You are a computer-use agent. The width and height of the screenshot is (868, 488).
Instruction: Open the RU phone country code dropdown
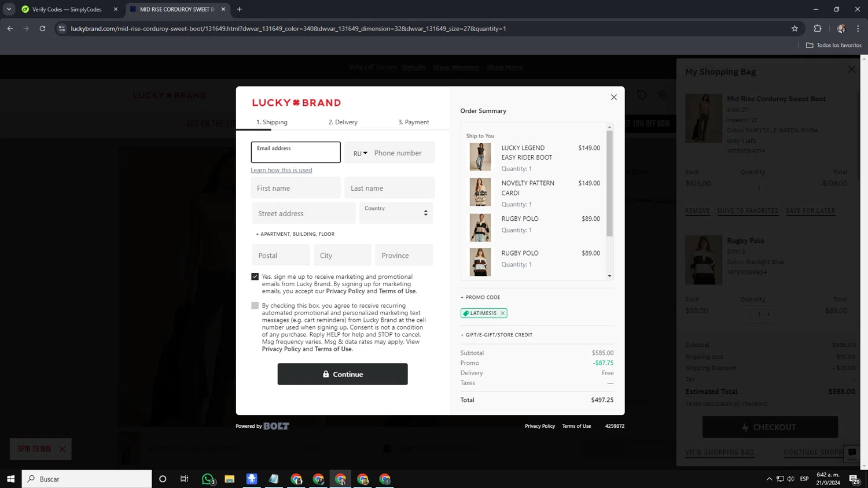point(360,153)
